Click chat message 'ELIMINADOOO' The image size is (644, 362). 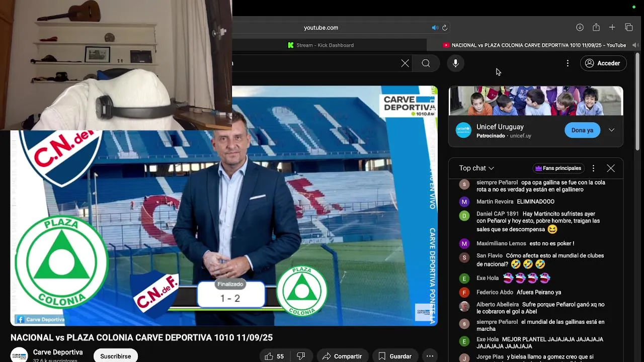pyautogui.click(x=535, y=202)
